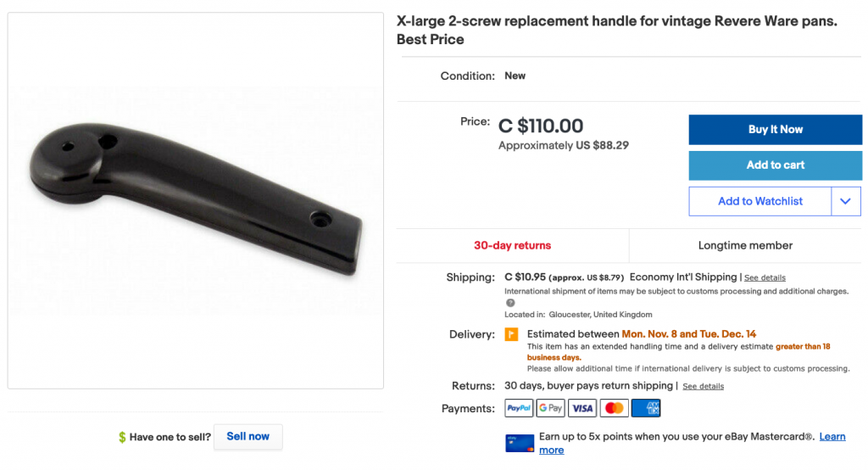The height and width of the screenshot is (470, 868).
Task: Click the PayPal payment icon
Action: click(519, 408)
